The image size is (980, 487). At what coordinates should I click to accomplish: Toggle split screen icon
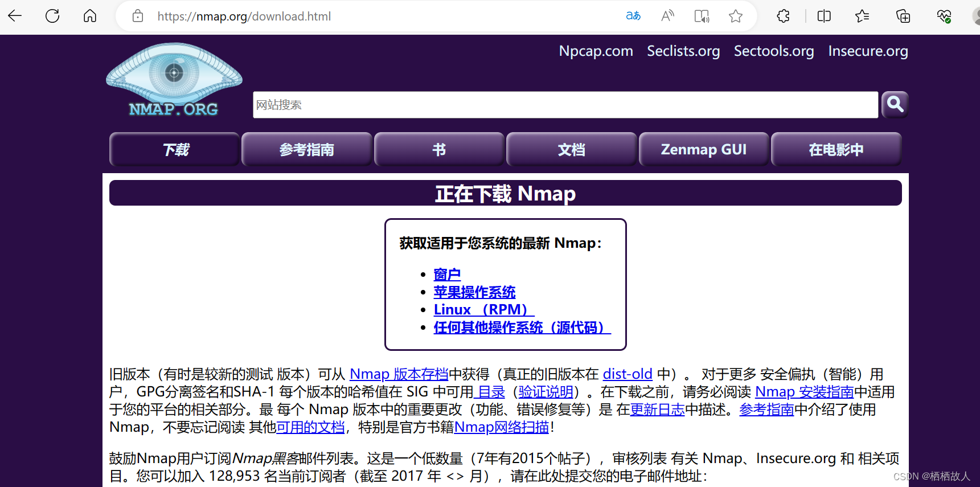(824, 16)
